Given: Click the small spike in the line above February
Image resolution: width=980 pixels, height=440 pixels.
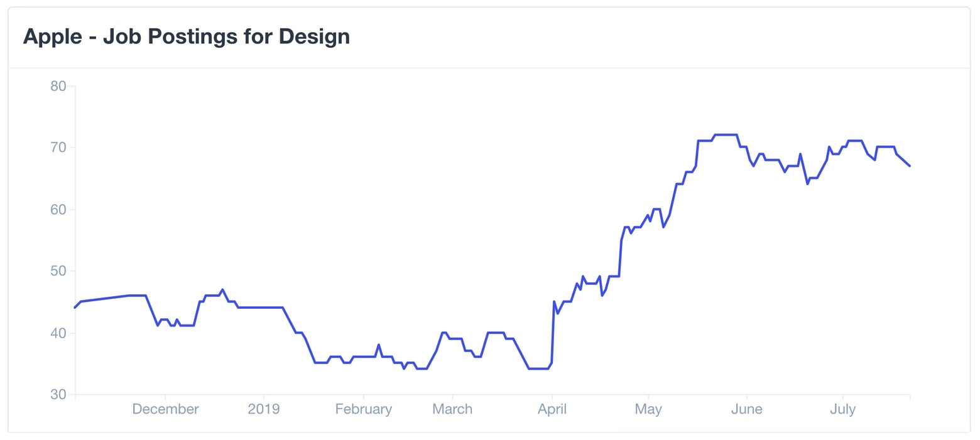Looking at the screenshot, I should click(378, 345).
